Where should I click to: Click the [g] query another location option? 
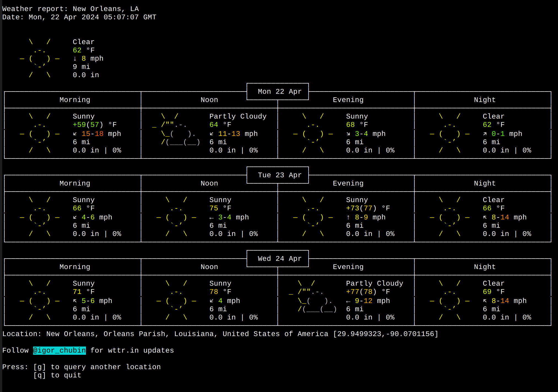click(97, 367)
